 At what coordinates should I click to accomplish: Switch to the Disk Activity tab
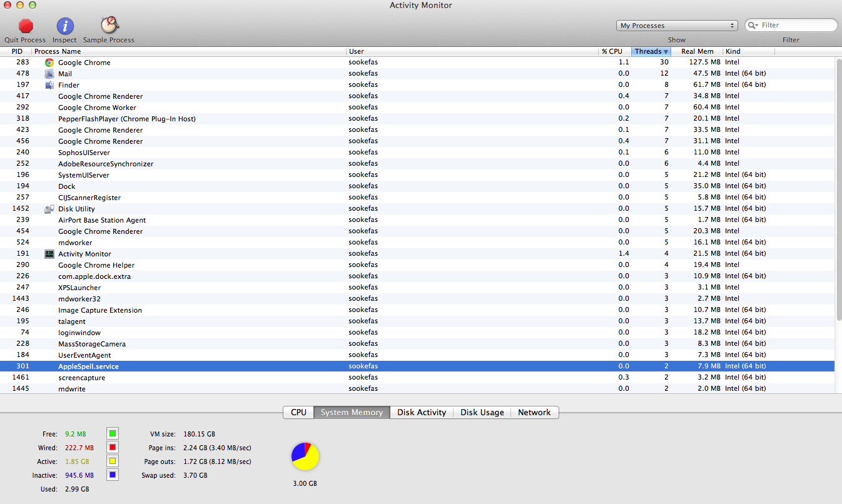[422, 413]
